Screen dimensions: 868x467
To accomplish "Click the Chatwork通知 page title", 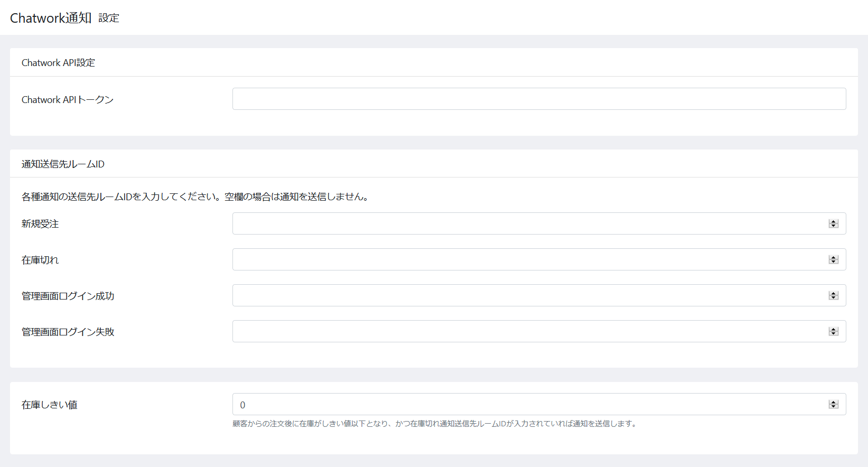I will point(51,18).
